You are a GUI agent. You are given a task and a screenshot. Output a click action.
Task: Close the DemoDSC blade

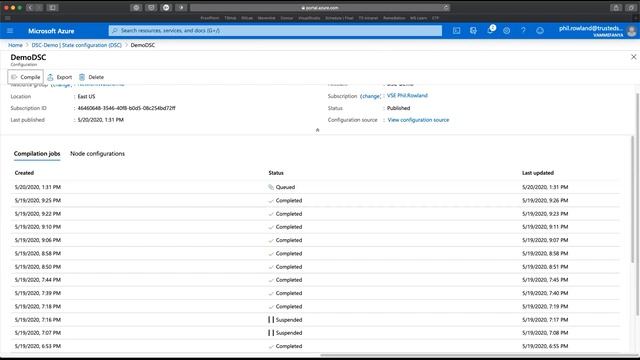coord(633,57)
